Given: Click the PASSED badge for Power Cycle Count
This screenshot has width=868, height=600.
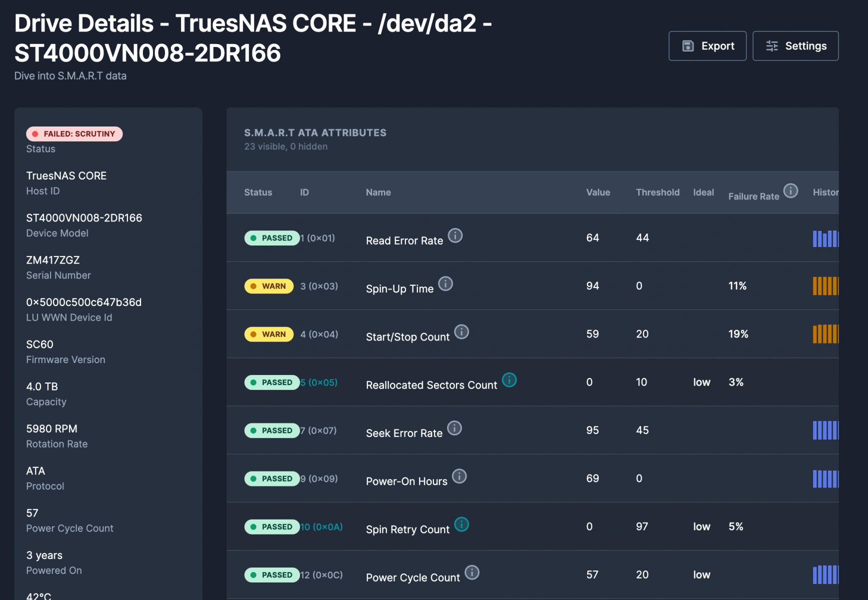Looking at the screenshot, I should click(272, 575).
